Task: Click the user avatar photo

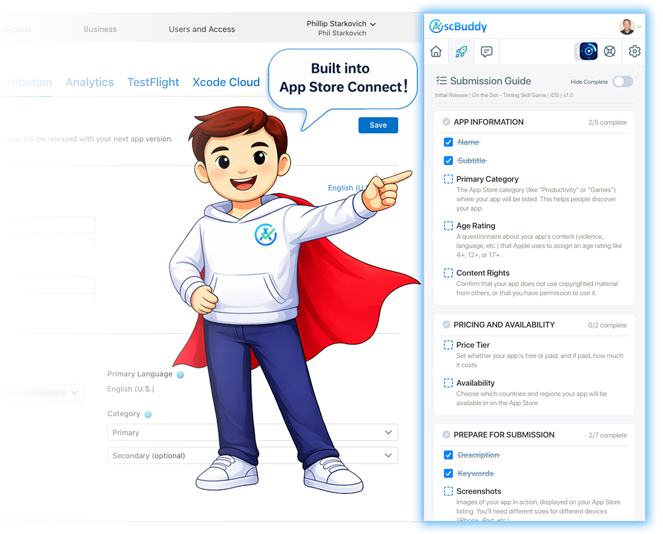Action: pos(627,26)
